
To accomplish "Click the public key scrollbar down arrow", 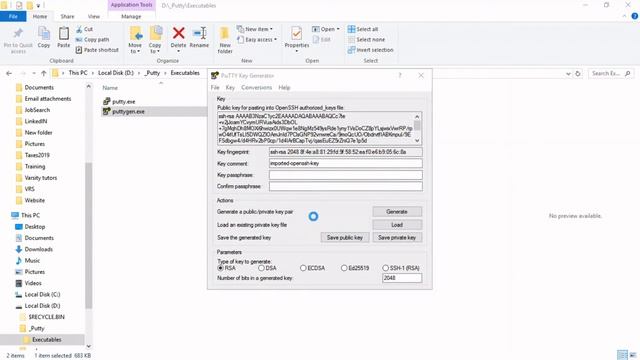I will [417, 141].
